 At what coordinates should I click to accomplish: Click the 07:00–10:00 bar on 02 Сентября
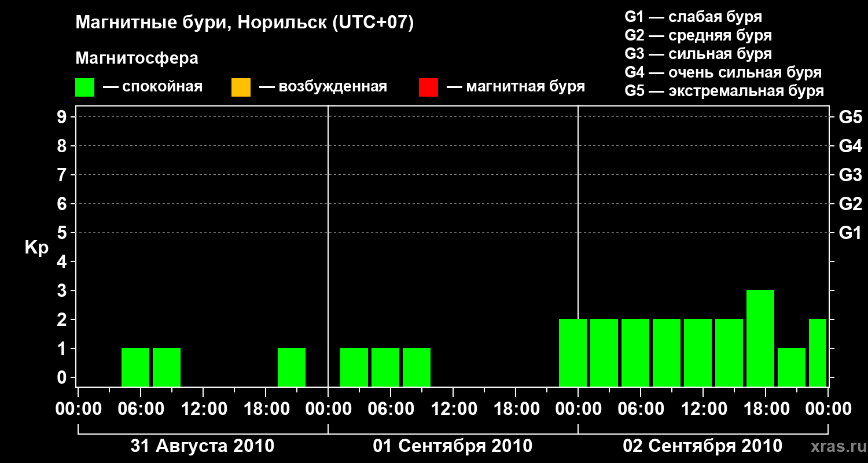[x=667, y=352]
